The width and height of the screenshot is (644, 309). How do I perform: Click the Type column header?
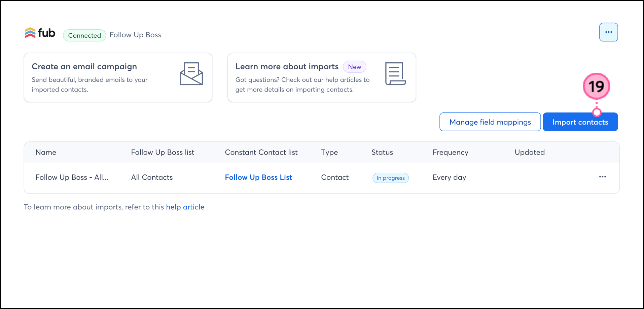[x=329, y=152]
